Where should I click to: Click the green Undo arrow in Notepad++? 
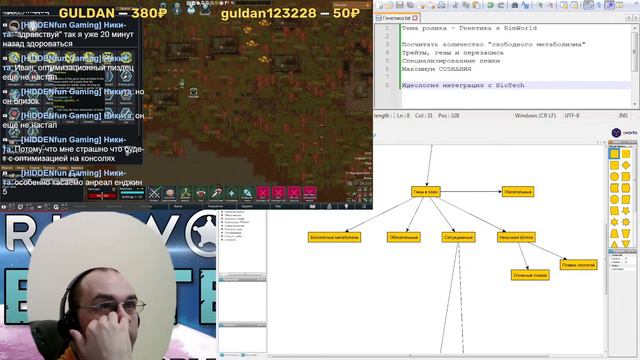click(x=490, y=5)
